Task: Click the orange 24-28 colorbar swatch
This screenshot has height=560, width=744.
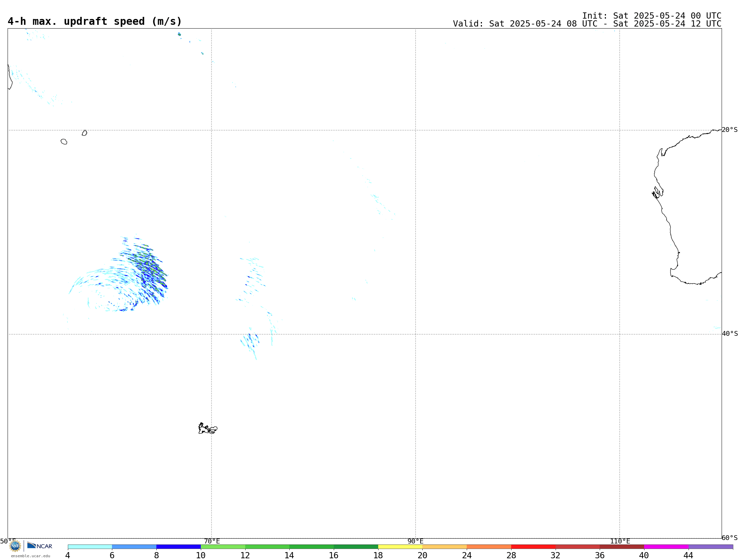Action: pyautogui.click(x=489, y=547)
